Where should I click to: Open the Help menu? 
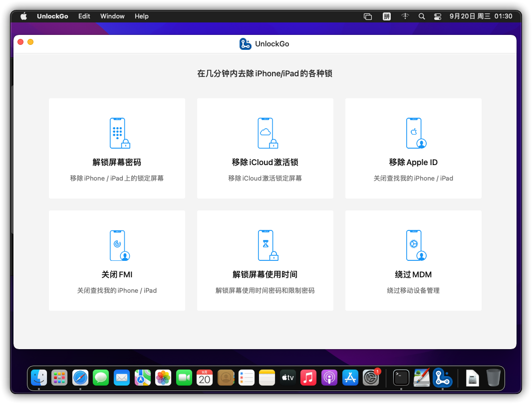click(x=141, y=16)
